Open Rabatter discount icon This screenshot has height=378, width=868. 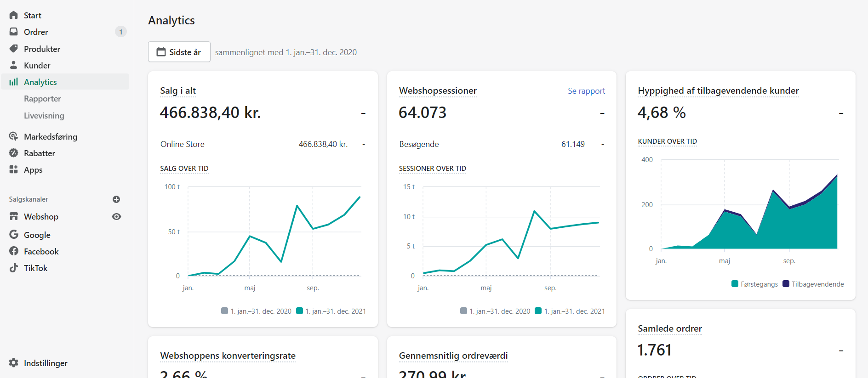click(x=14, y=153)
